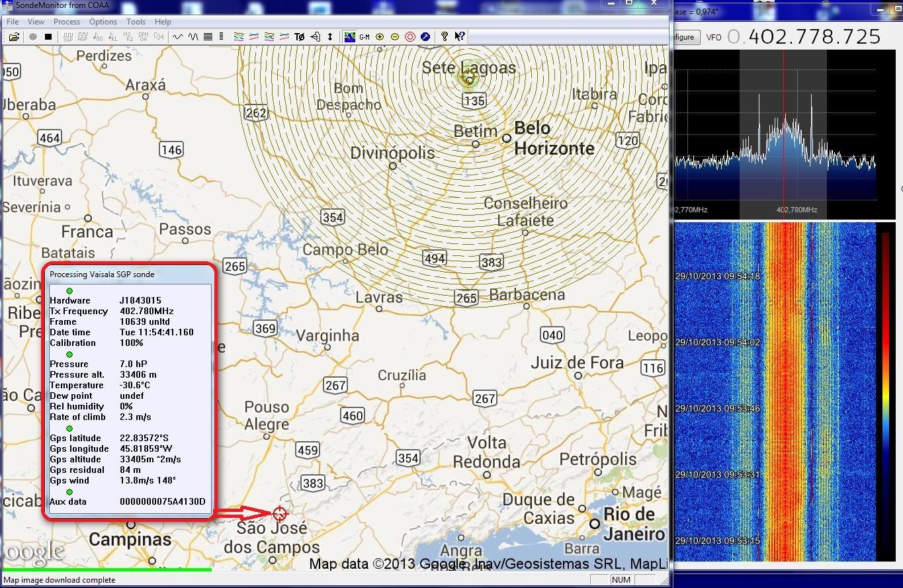Click the question mark About icon
Image resolution: width=903 pixels, height=588 pixels.
445,37
